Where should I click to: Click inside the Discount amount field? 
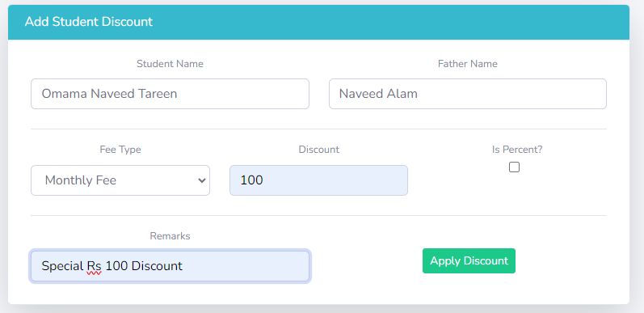[318, 180]
